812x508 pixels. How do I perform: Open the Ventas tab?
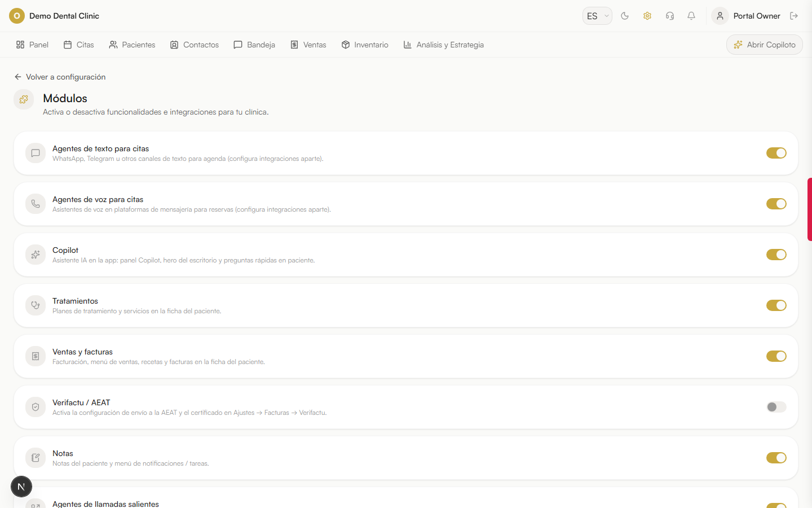click(308, 45)
